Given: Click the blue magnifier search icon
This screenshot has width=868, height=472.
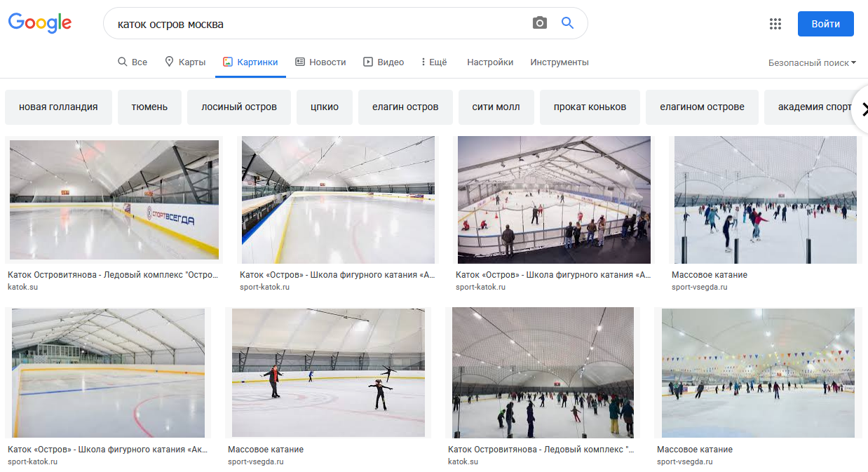Looking at the screenshot, I should tap(568, 23).
